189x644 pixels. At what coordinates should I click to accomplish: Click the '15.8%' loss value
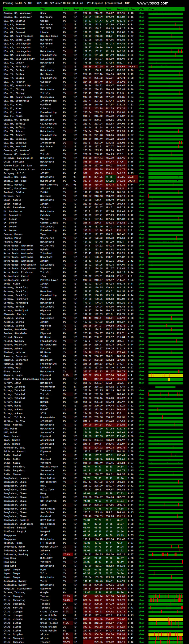tap(67, 600)
